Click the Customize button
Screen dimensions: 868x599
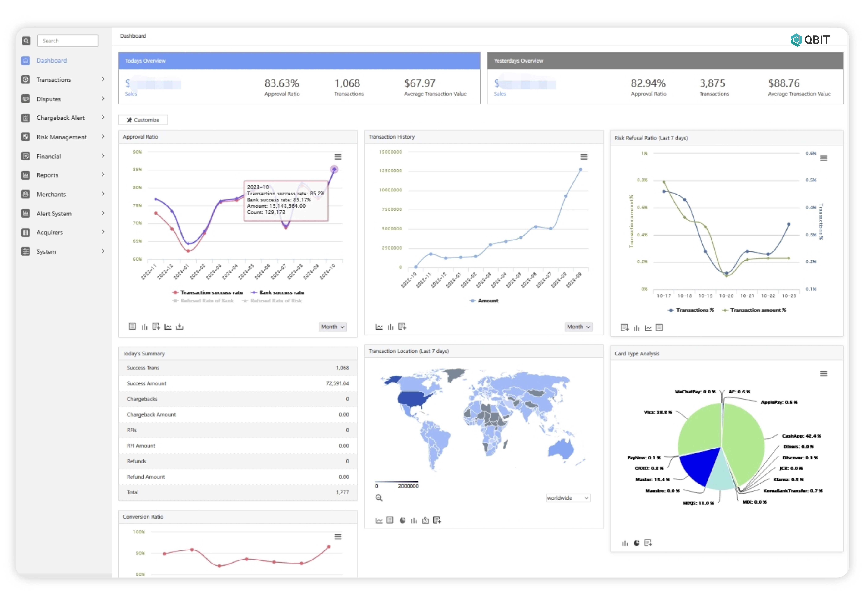point(143,120)
